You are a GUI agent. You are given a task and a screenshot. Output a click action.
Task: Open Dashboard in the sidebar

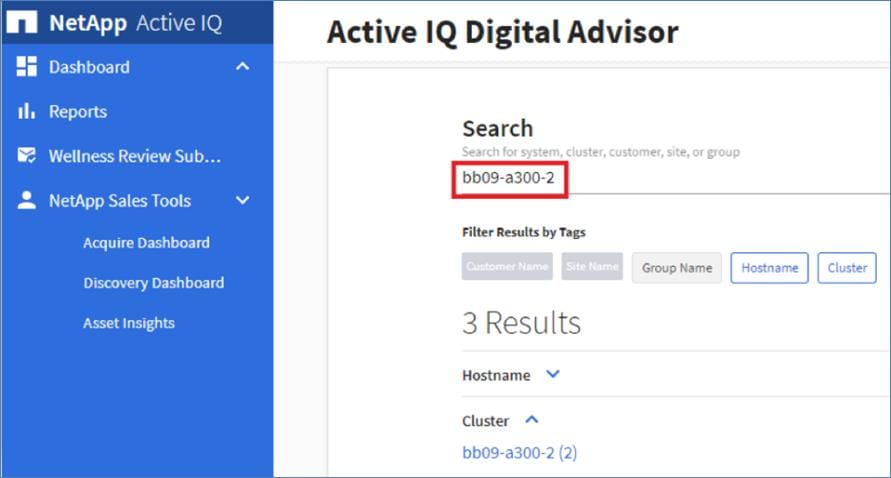click(x=89, y=67)
